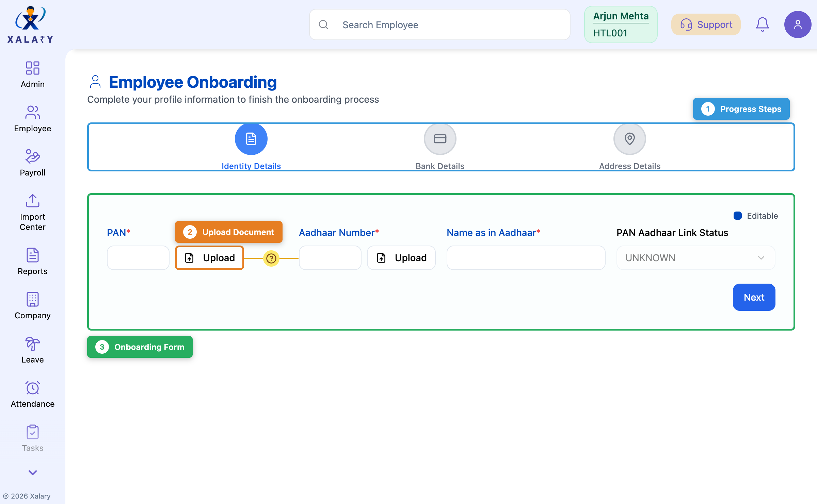Click the Admin dashboard icon in sidebar

(32, 68)
